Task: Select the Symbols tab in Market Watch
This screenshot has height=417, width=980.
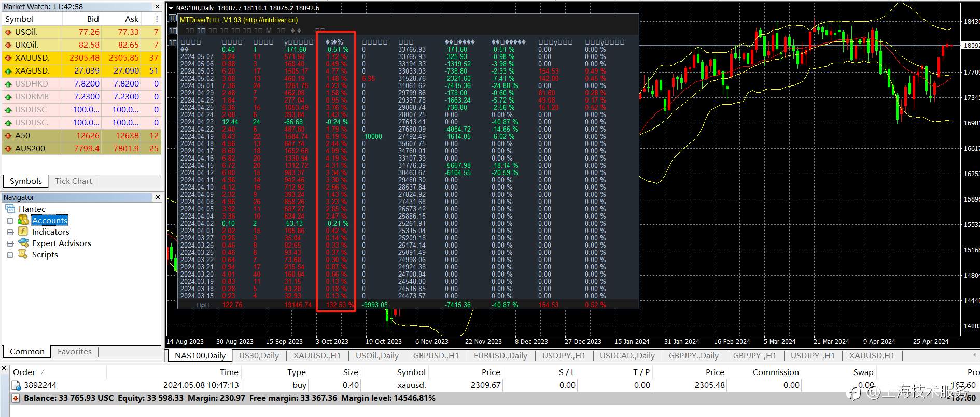Action: click(26, 181)
